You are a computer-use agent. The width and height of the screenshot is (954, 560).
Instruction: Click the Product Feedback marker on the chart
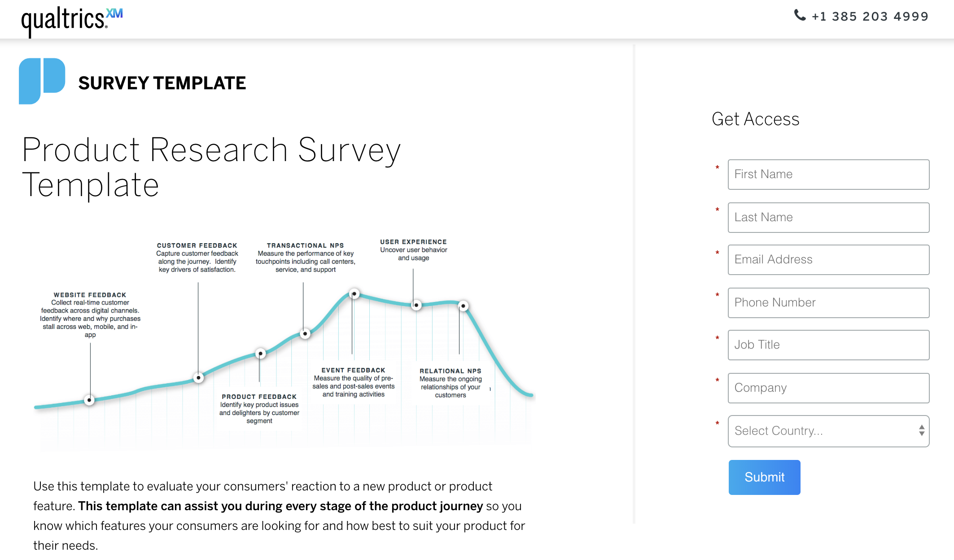point(260,354)
